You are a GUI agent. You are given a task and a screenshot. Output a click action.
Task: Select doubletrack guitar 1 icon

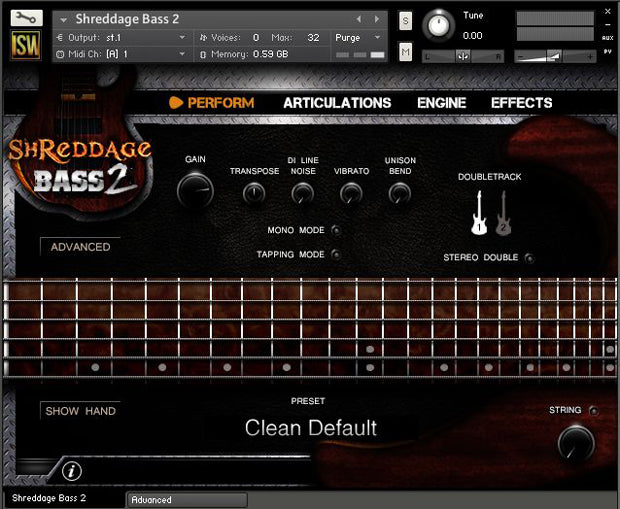click(479, 213)
